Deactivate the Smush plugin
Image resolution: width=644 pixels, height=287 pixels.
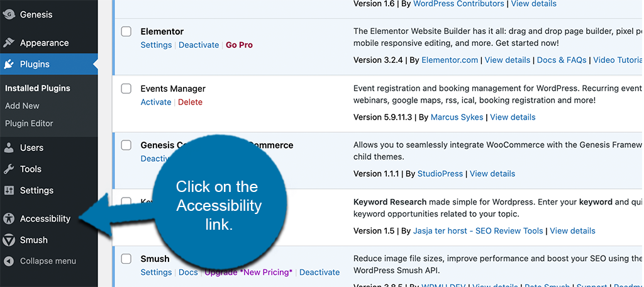click(319, 272)
